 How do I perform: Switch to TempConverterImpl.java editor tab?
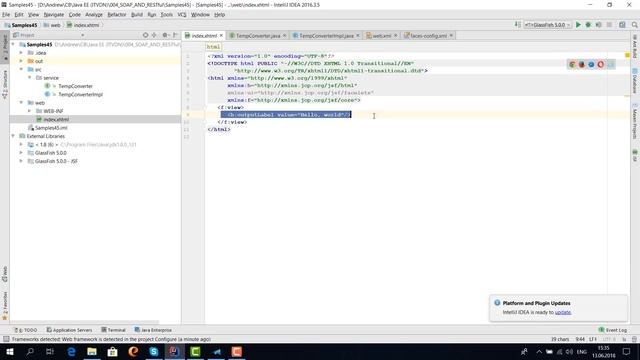(326, 36)
